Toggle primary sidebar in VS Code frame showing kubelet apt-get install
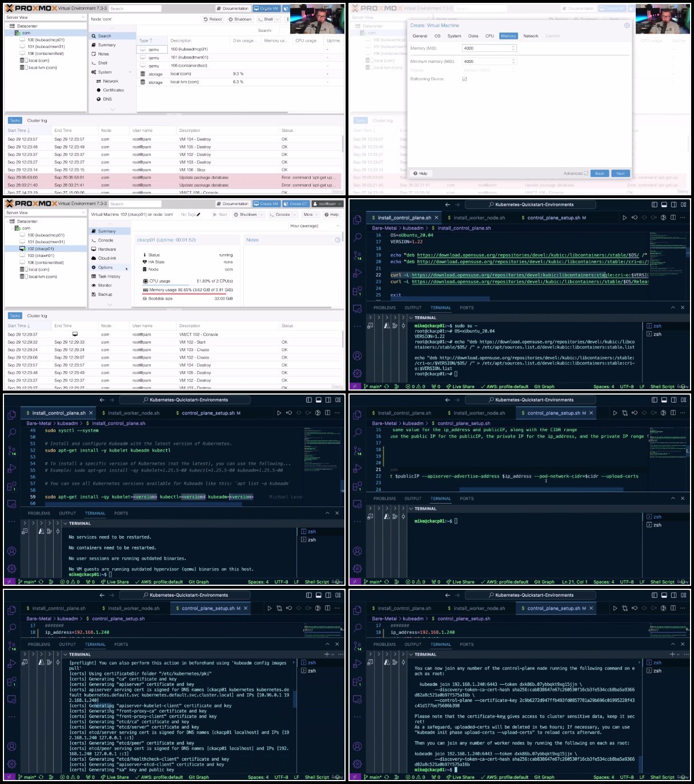Viewport: 694px width, 784px height. click(309, 400)
